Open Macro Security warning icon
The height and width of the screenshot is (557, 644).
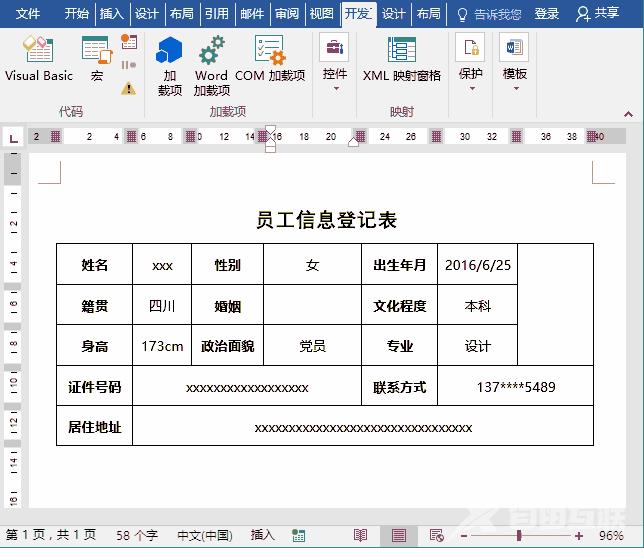[128, 88]
